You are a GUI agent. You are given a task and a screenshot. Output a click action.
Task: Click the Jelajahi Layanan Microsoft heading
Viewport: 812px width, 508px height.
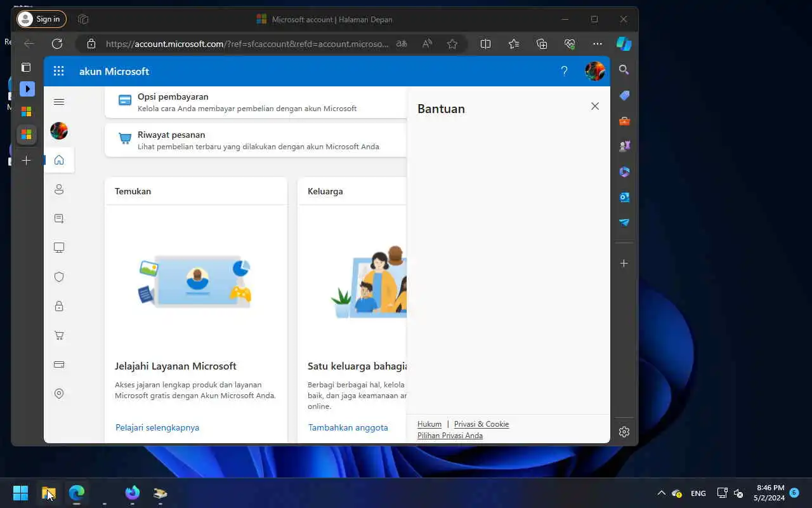click(x=176, y=366)
